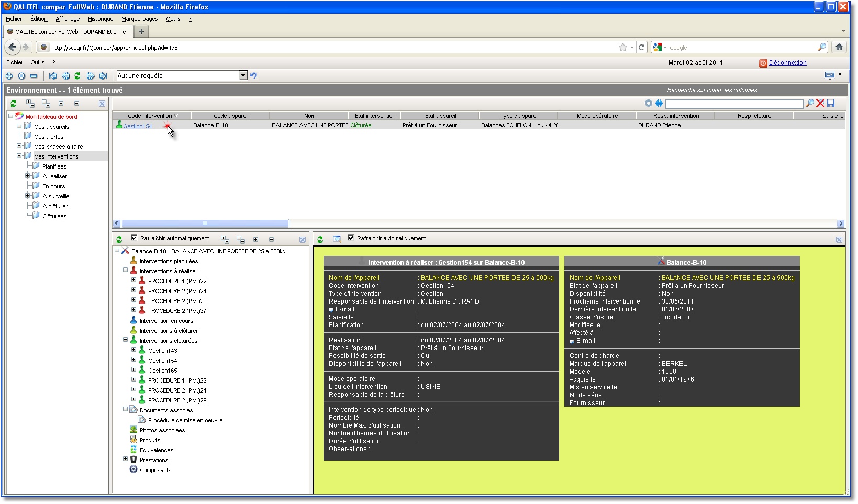Viewport: 858px width, 504px height.
Task: Select the QALITEL compar FullWeb browser tab
Action: [68, 32]
